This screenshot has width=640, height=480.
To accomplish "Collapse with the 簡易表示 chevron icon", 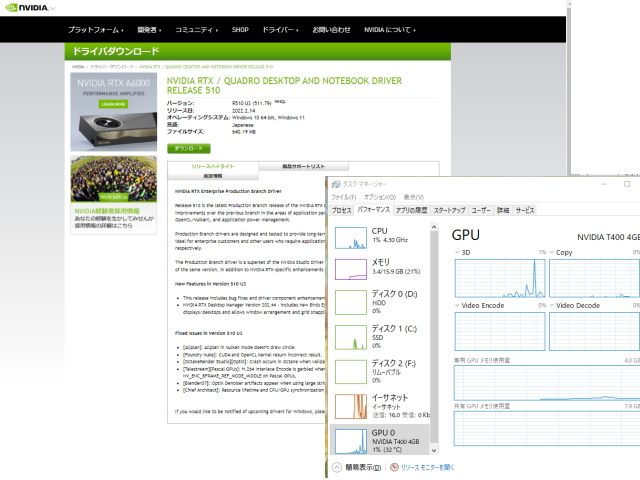I will point(337,467).
